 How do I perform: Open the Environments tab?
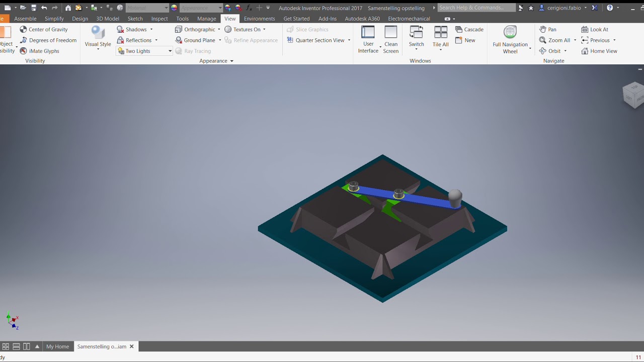(260, 19)
